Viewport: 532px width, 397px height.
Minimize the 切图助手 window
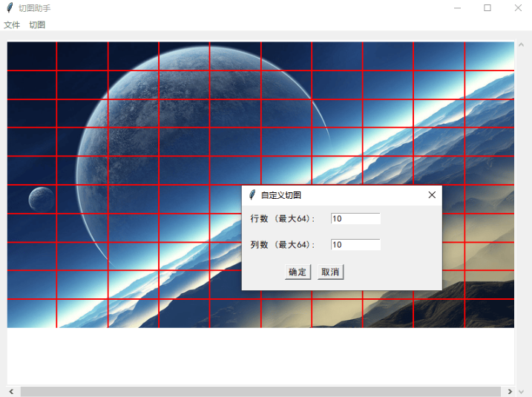(x=457, y=8)
